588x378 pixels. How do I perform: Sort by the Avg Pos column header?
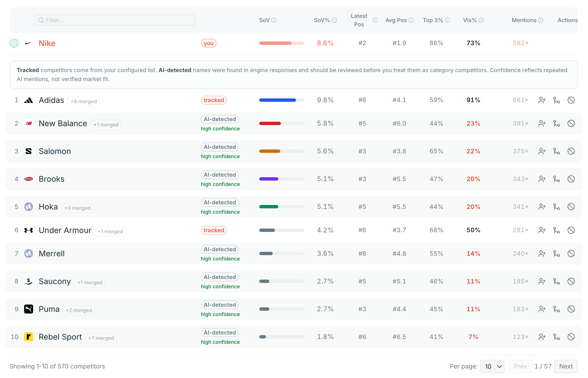[x=396, y=20]
